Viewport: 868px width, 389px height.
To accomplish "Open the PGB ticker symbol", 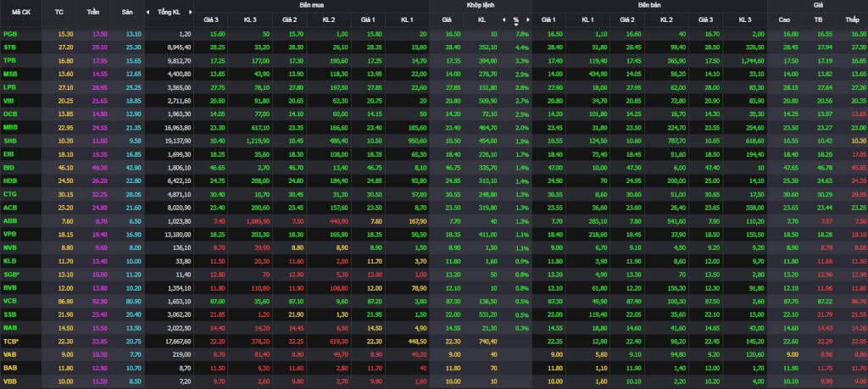I will coord(10,34).
